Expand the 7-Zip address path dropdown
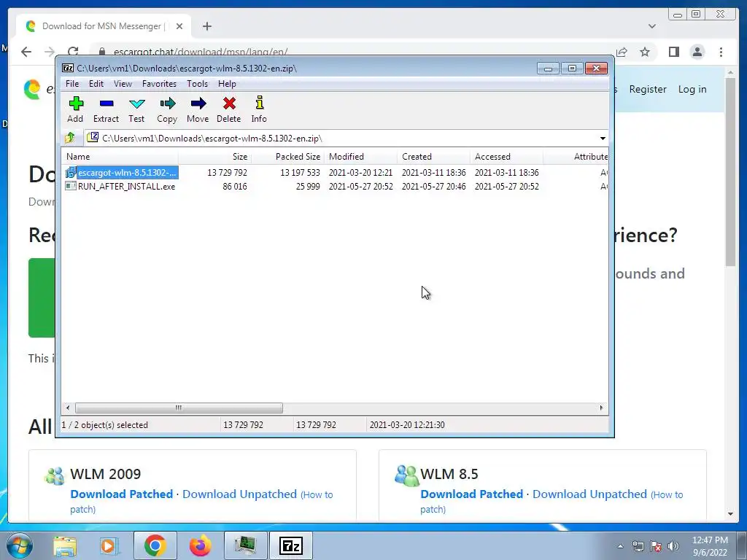Viewport: 747px width, 560px height. (603, 138)
